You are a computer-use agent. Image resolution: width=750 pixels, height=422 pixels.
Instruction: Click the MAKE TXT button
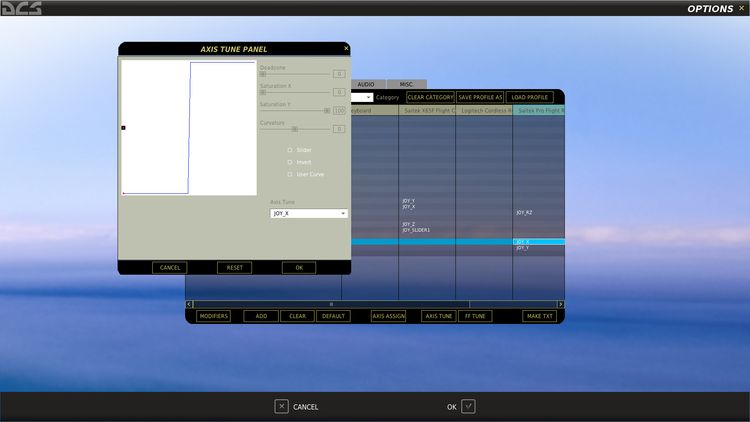pyautogui.click(x=540, y=316)
